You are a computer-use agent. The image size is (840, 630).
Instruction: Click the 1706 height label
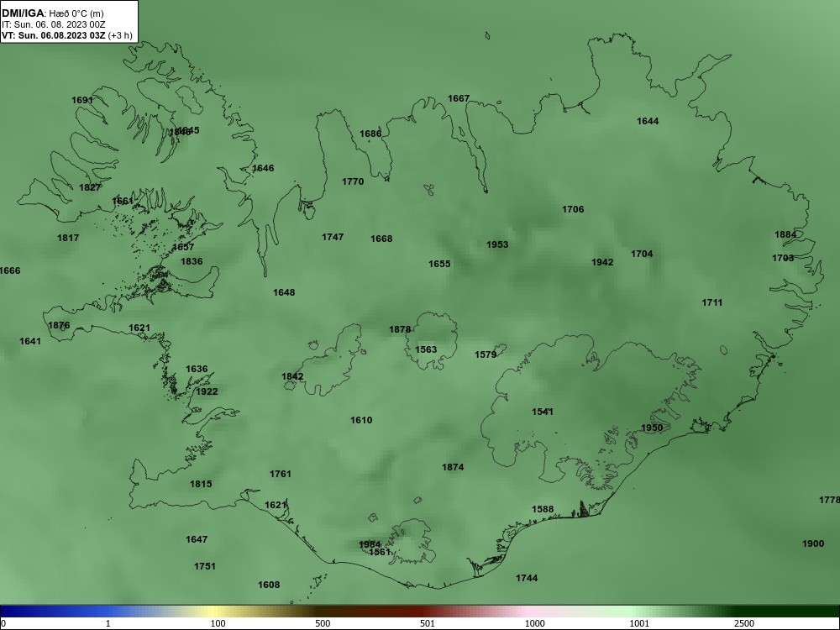click(x=573, y=209)
